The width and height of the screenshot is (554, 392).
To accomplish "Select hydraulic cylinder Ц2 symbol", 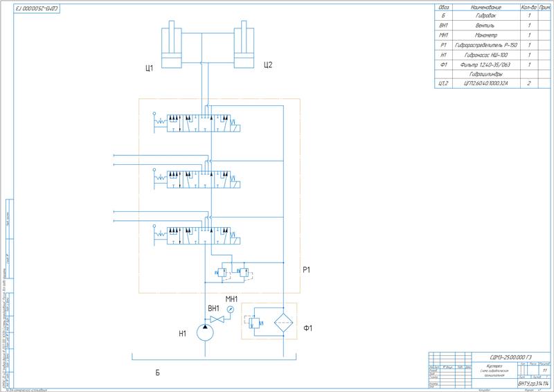I will coord(244,44).
